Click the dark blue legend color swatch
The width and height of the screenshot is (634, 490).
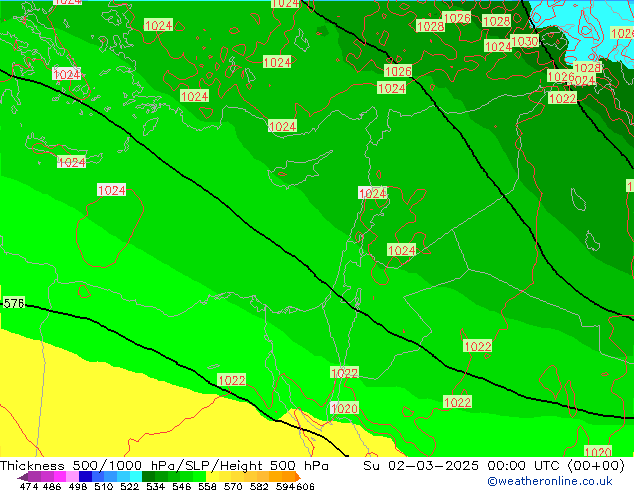click(85, 476)
